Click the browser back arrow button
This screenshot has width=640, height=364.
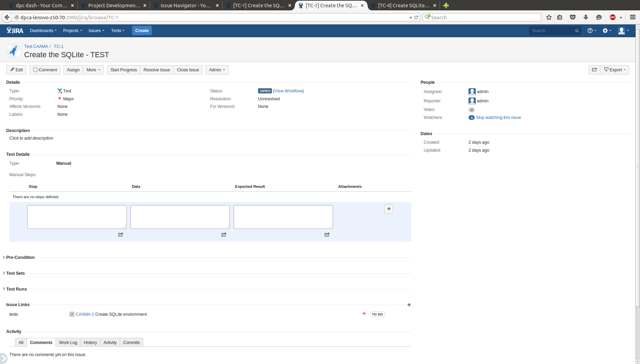click(7, 17)
